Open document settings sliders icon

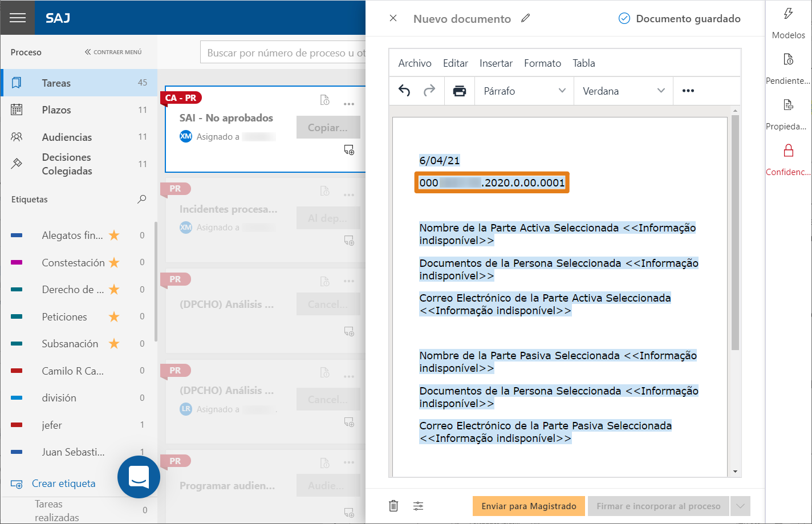419,506
